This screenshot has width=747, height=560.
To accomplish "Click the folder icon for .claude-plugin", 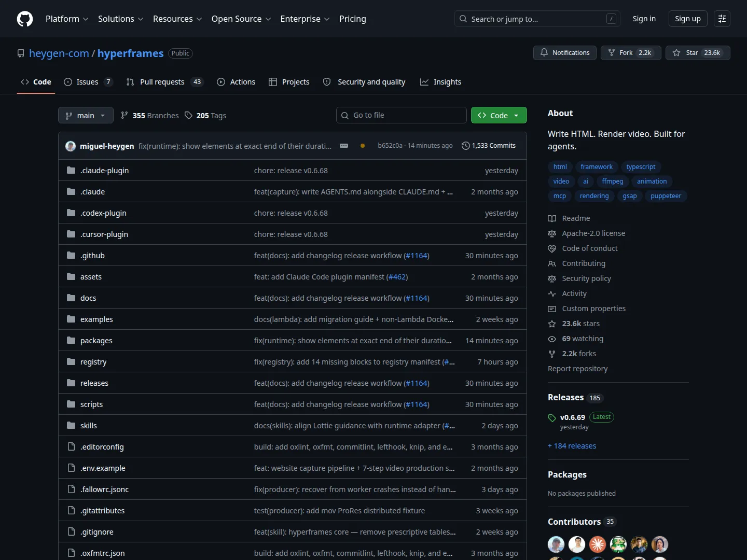I will click(71, 170).
